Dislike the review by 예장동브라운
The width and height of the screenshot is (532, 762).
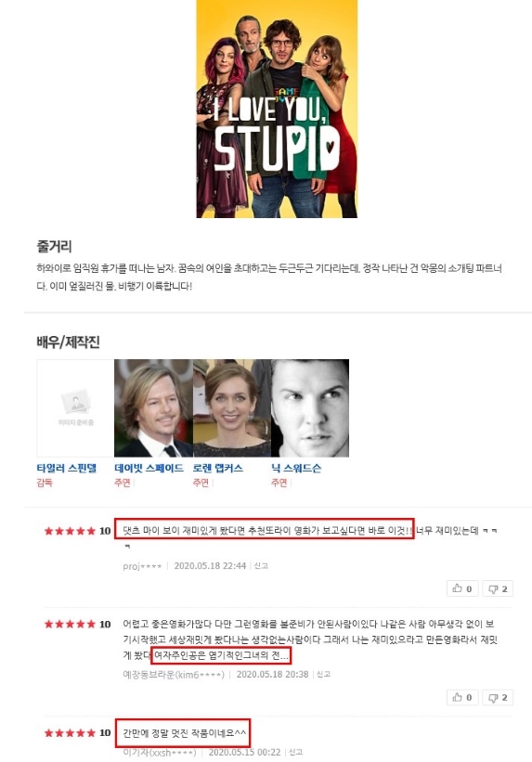(x=498, y=697)
